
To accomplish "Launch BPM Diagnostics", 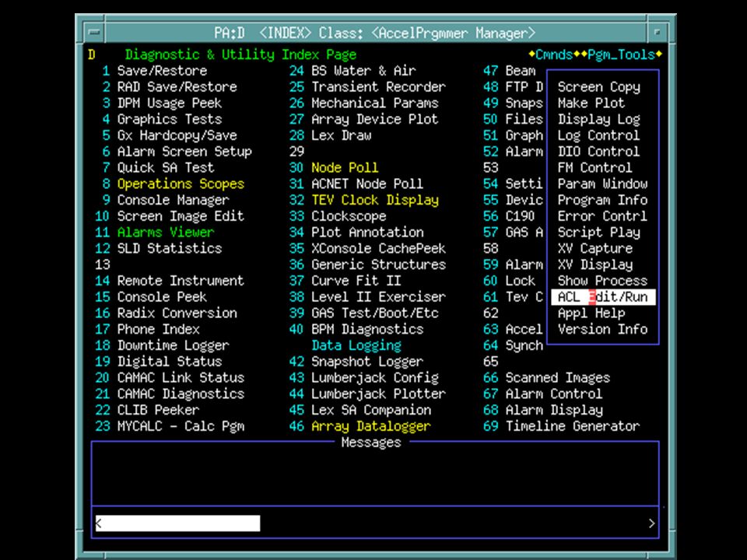I will tap(366, 329).
